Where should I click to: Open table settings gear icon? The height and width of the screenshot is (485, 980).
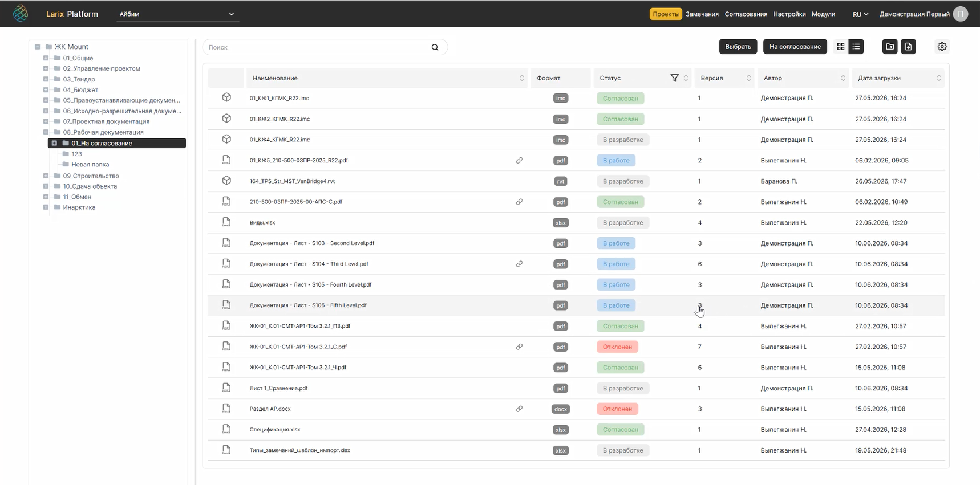coord(942,47)
